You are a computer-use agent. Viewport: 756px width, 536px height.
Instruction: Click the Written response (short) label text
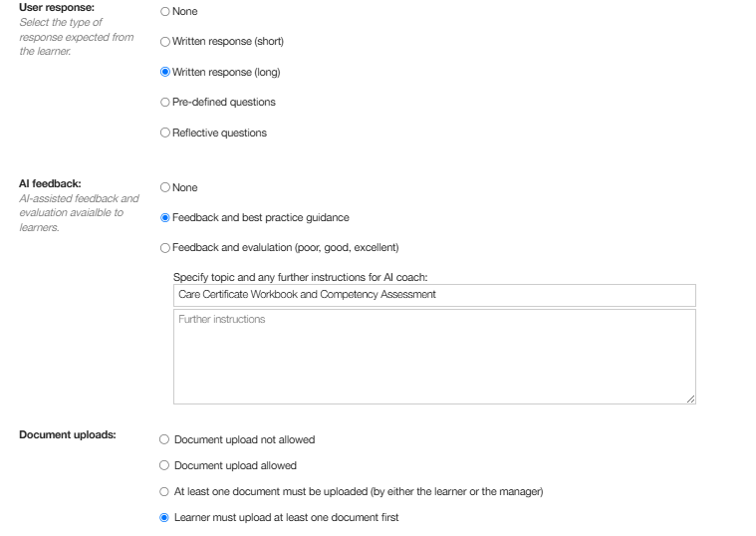click(228, 42)
